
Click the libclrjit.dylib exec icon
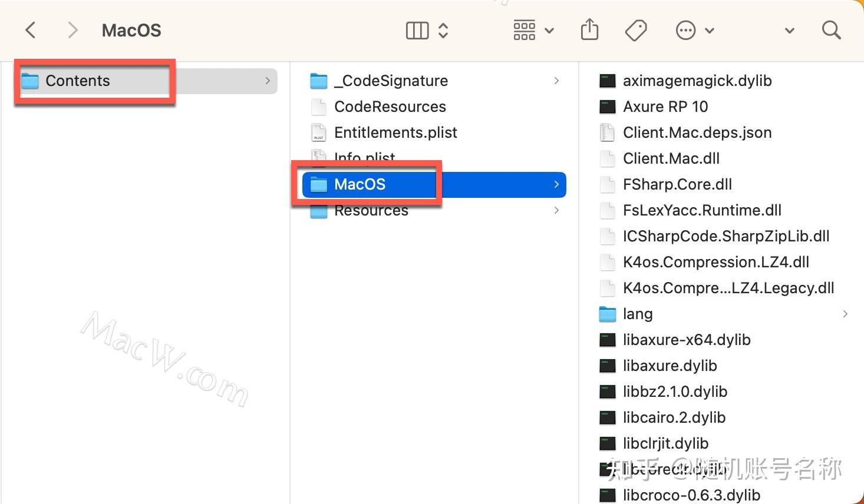[x=608, y=443]
